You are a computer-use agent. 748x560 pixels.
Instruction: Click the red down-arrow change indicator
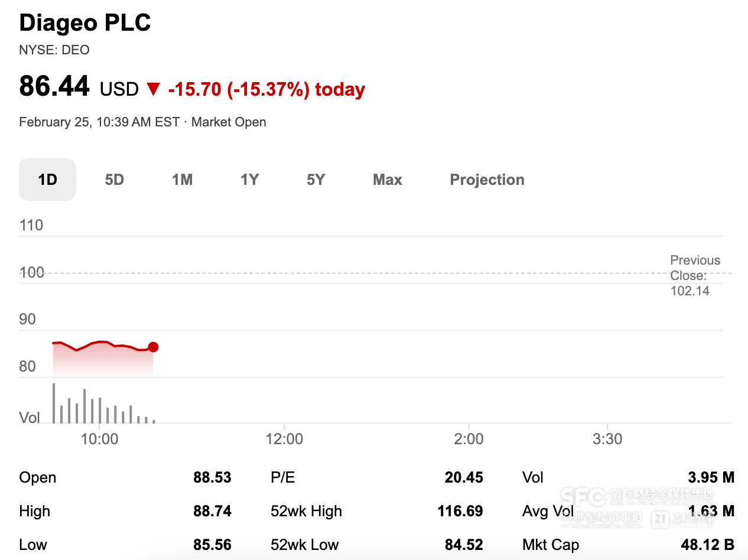pos(154,89)
